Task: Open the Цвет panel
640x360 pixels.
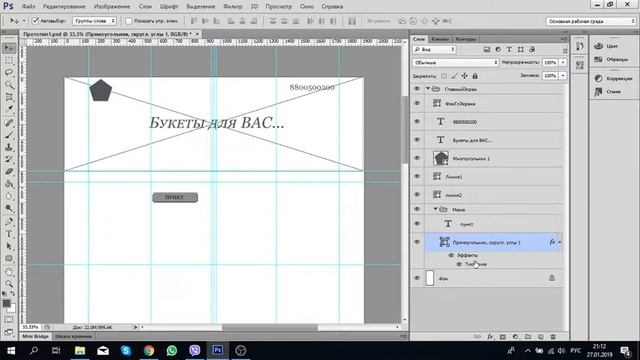Action: coord(607,46)
